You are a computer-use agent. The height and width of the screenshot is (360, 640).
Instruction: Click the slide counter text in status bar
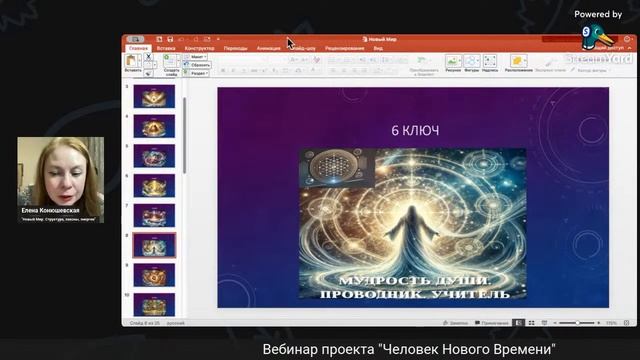[x=144, y=323]
